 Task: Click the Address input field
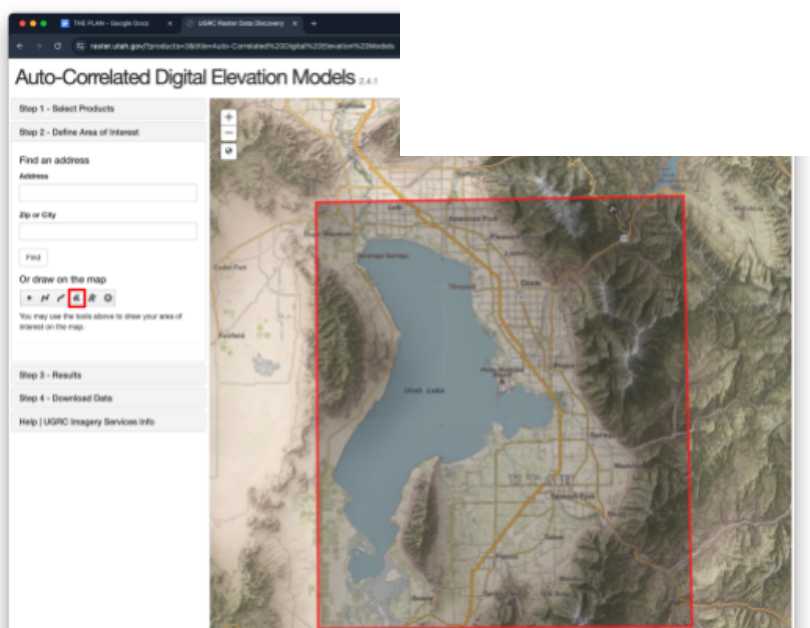[x=108, y=193]
